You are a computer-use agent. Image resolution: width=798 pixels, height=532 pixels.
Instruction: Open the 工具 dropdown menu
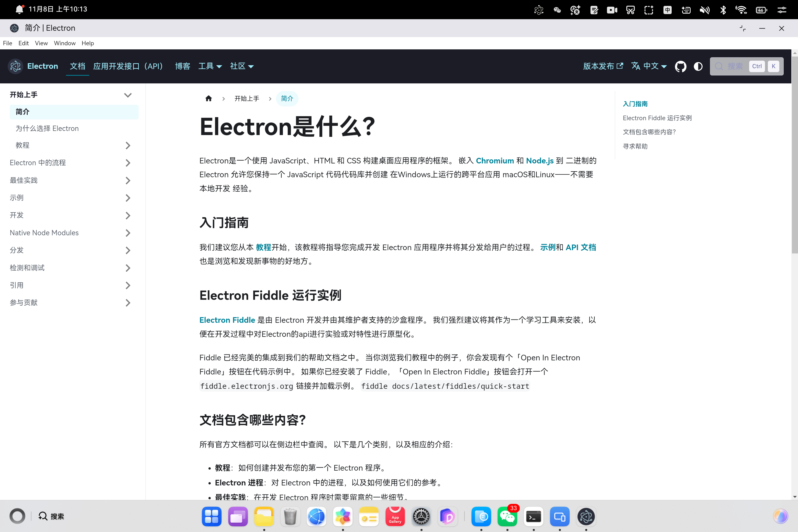point(210,66)
